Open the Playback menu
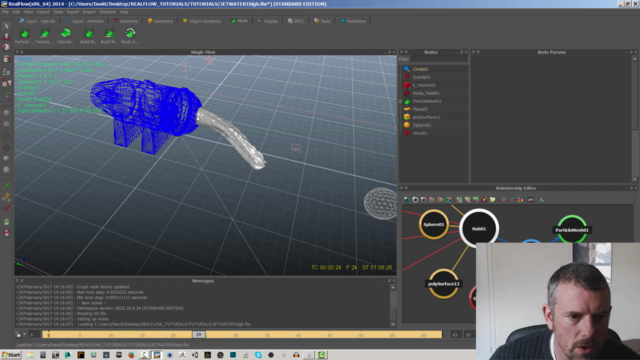 108,12
